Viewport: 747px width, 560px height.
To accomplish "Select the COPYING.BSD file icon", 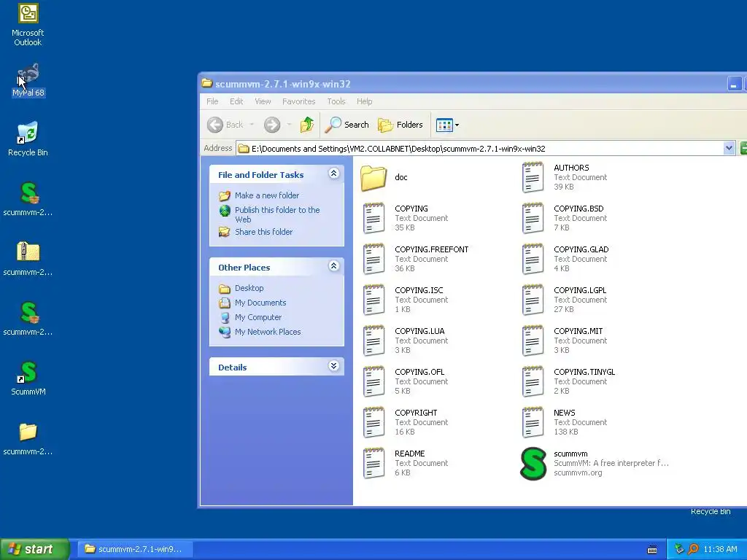I will [533, 218].
